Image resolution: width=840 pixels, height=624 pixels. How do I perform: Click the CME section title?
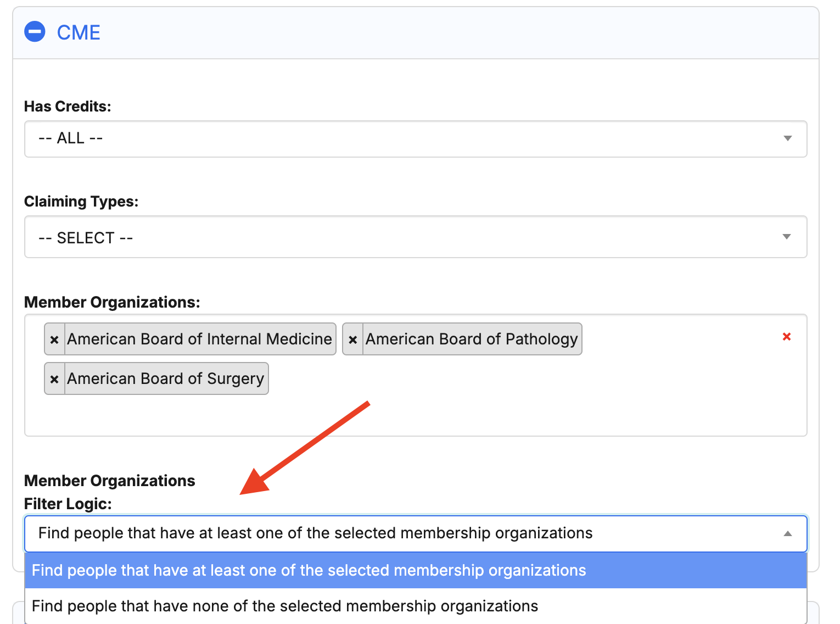click(79, 32)
